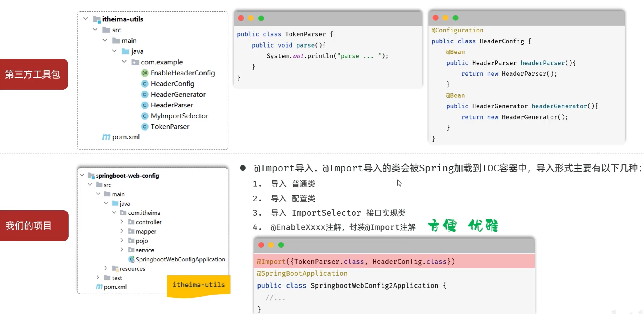Click the mapper package folder icon

coord(131,231)
